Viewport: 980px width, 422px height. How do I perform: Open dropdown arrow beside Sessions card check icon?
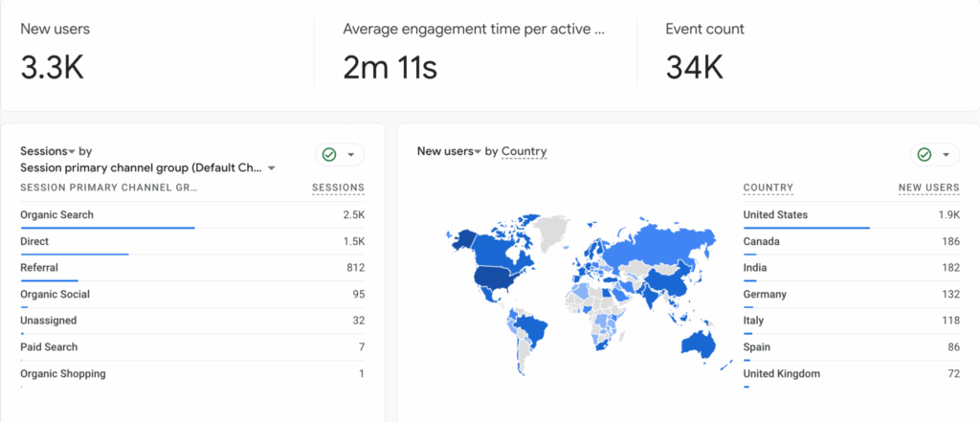pyautogui.click(x=351, y=155)
